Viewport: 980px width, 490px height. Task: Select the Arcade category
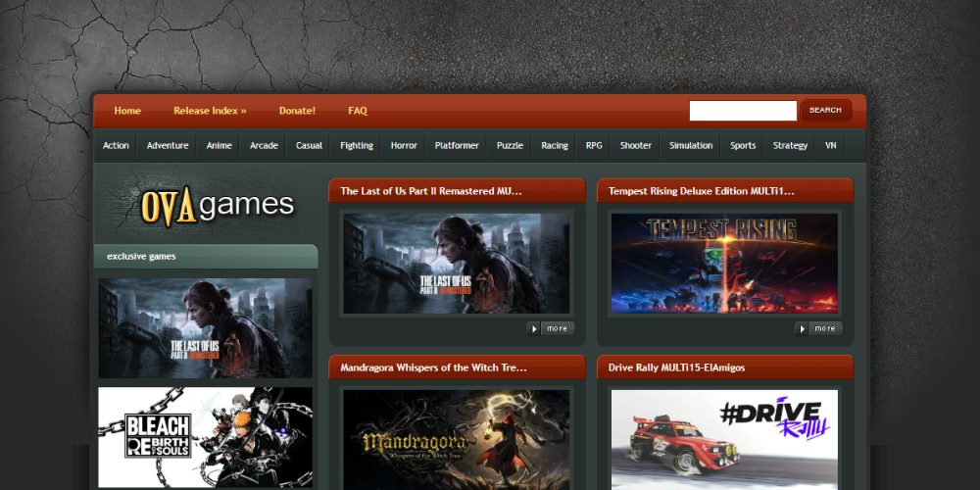(x=264, y=146)
